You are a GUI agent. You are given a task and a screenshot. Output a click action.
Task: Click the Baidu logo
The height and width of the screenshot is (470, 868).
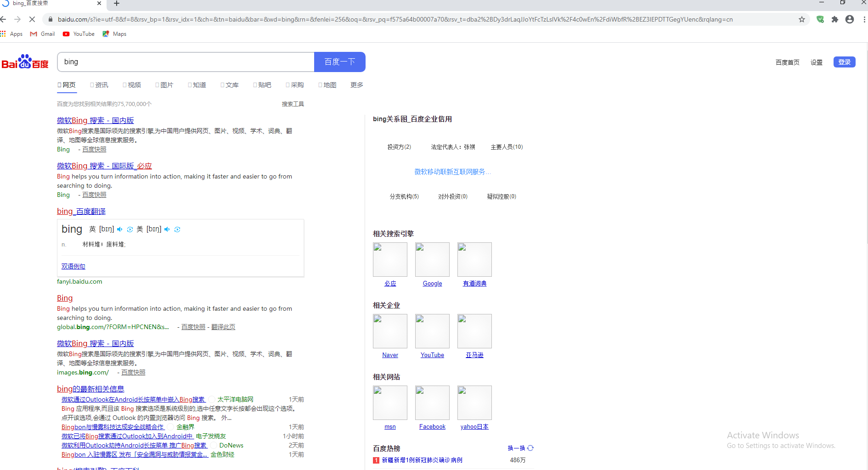(25, 62)
